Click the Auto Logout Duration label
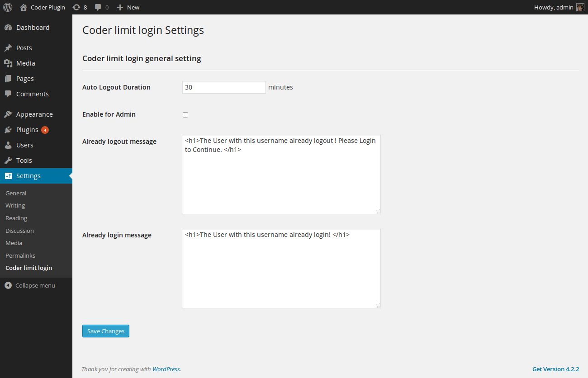 coord(116,87)
